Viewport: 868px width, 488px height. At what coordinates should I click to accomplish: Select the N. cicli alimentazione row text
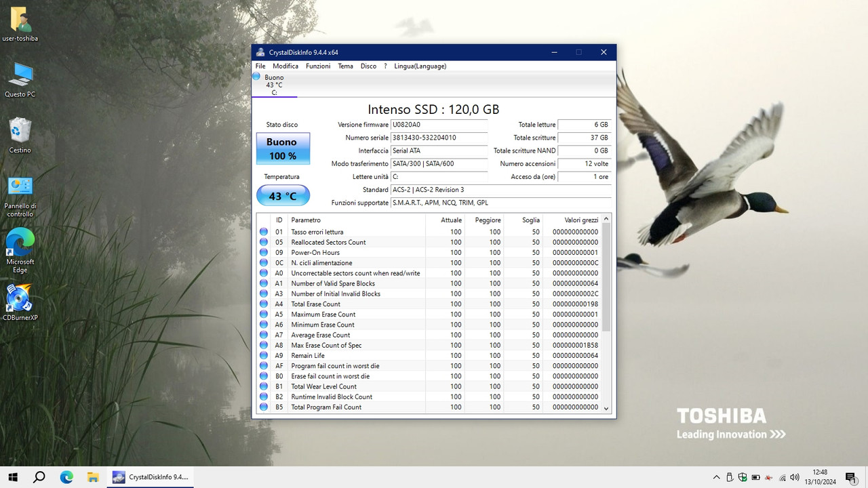321,263
